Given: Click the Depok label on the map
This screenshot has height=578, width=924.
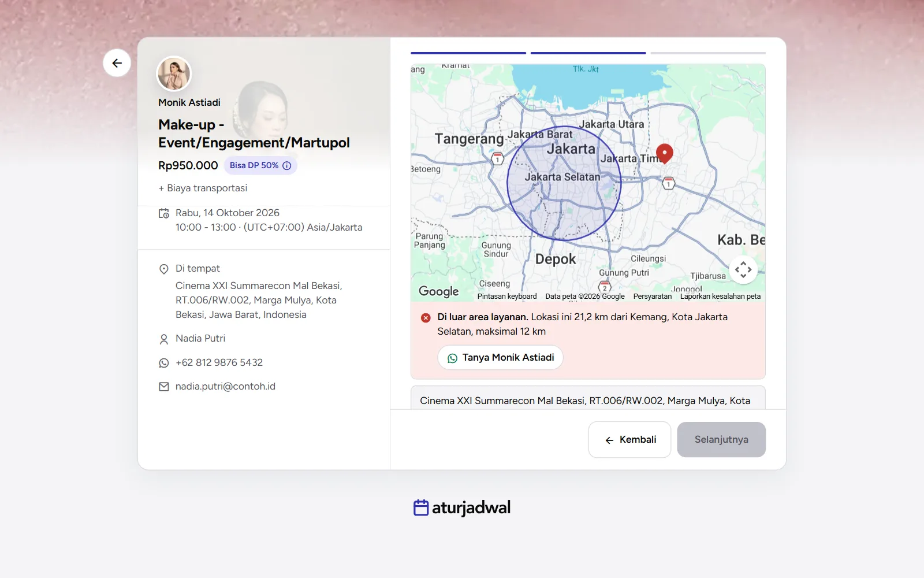Looking at the screenshot, I should (556, 260).
